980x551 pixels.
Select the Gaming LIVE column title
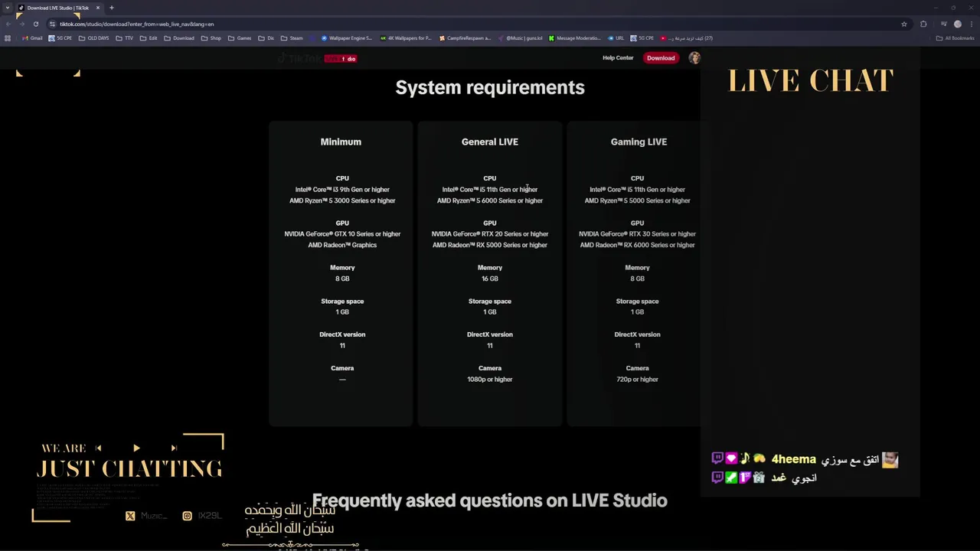[639, 142]
